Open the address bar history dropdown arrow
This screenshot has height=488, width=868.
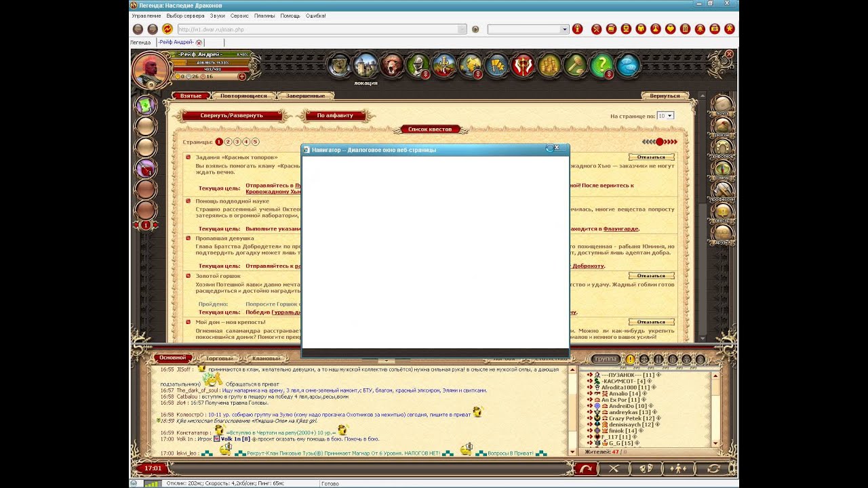462,29
